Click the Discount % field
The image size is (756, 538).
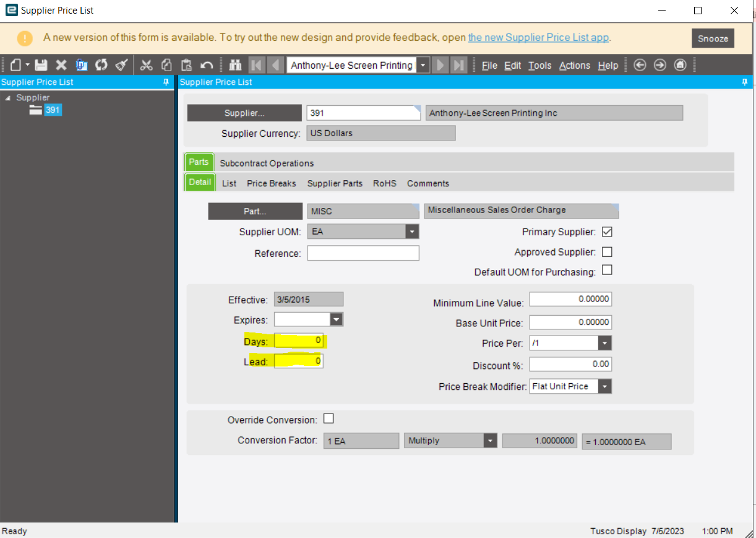click(570, 364)
